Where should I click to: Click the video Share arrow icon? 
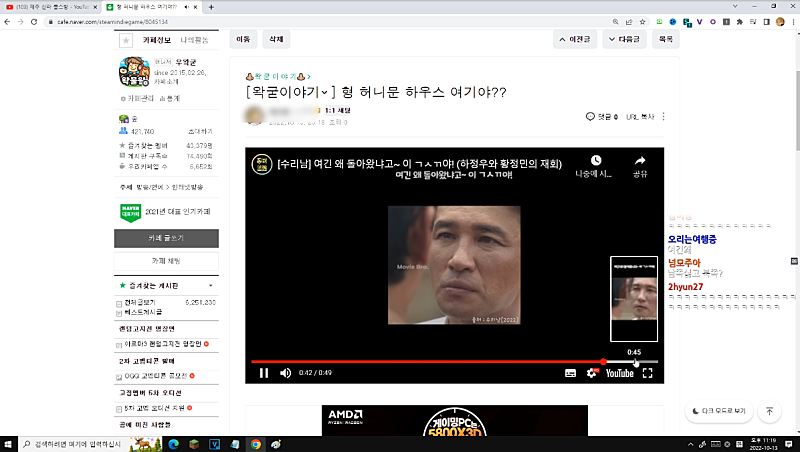pos(640,161)
